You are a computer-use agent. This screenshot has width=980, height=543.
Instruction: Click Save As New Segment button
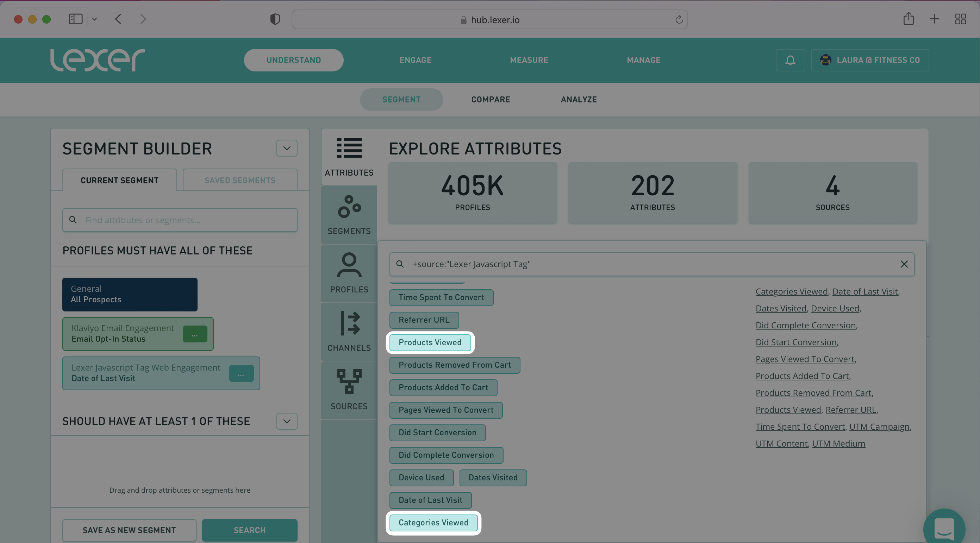pos(129,530)
